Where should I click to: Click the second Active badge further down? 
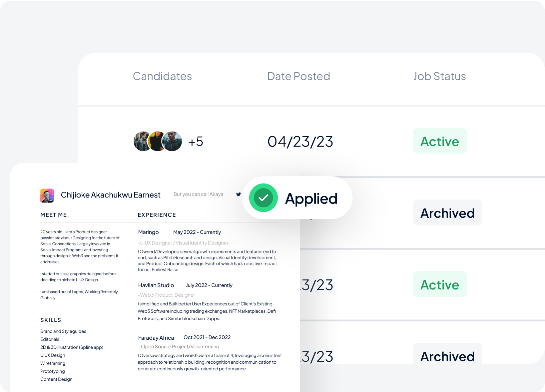tap(440, 284)
